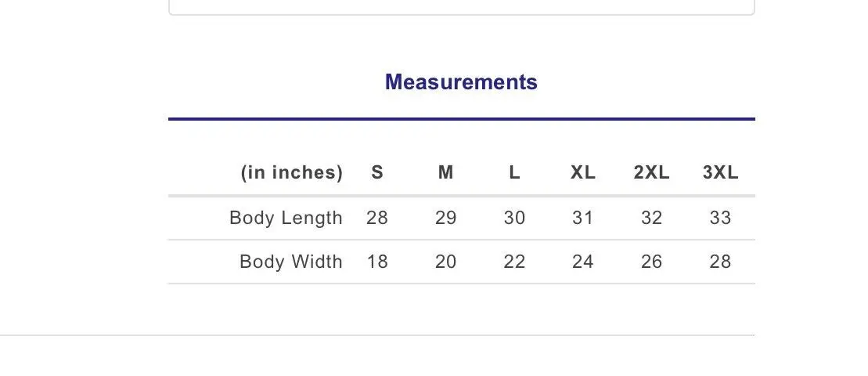Screen dimensions: 868x376
Task: Click the Body Length value 31
Action: (x=583, y=218)
